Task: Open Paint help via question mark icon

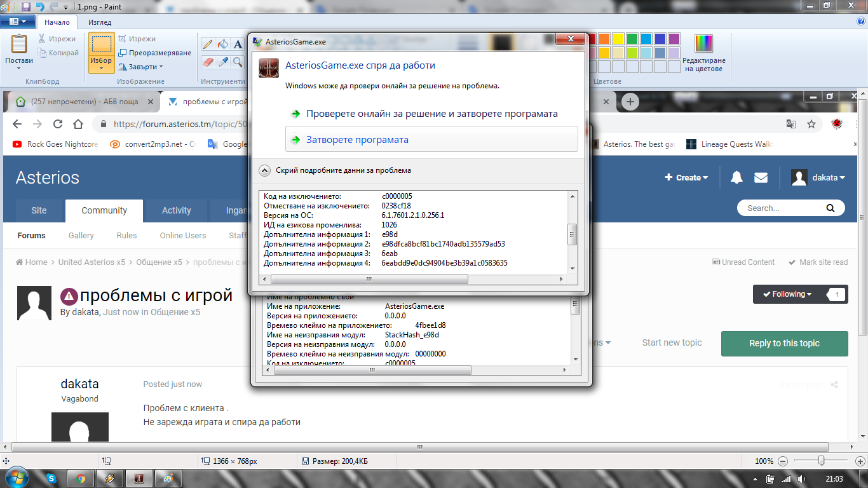Action: [x=860, y=21]
